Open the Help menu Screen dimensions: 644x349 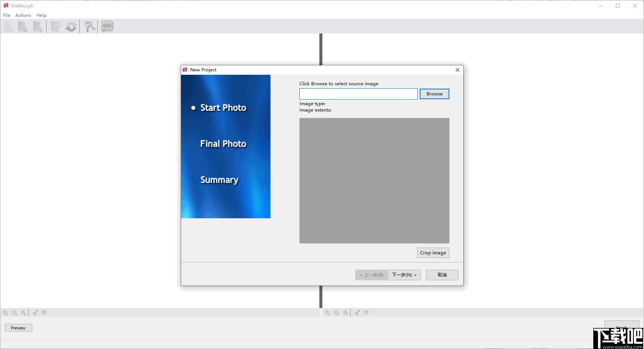click(41, 15)
